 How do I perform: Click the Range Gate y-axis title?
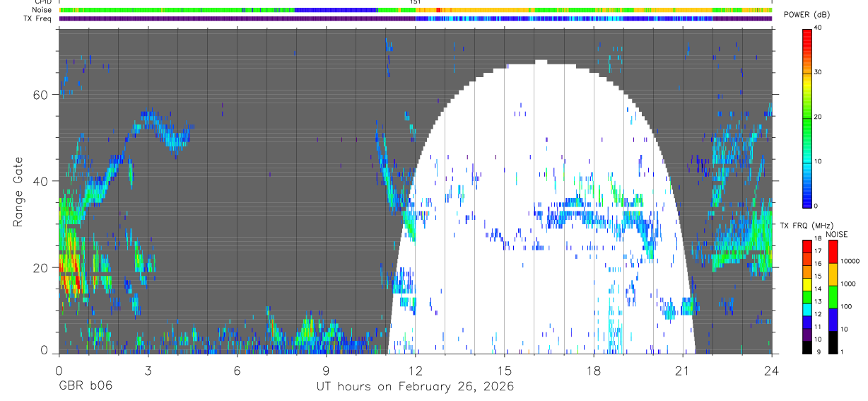click(x=18, y=192)
